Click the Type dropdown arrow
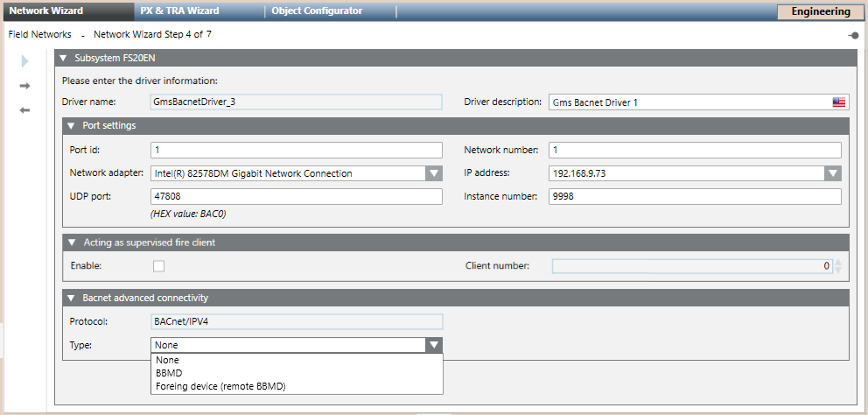Screen dimensions: 868x415 (x=433, y=345)
